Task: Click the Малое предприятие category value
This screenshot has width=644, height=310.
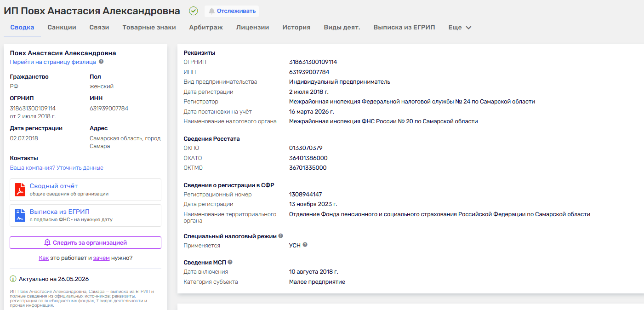Action: pos(317,281)
